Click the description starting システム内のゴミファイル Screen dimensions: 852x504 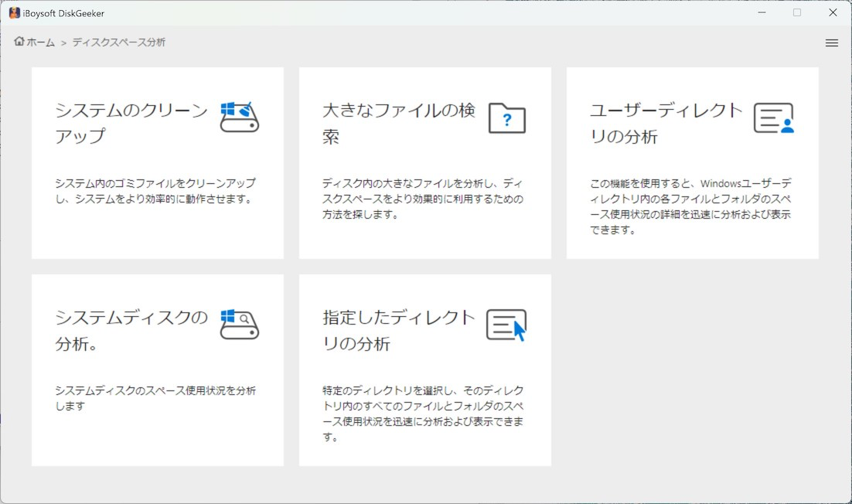(155, 191)
